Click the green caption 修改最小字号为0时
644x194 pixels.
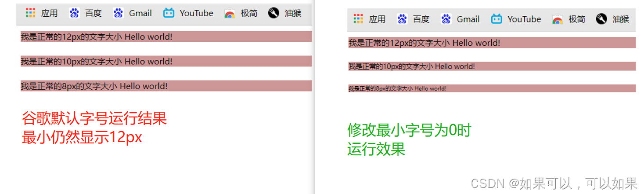coord(409,130)
